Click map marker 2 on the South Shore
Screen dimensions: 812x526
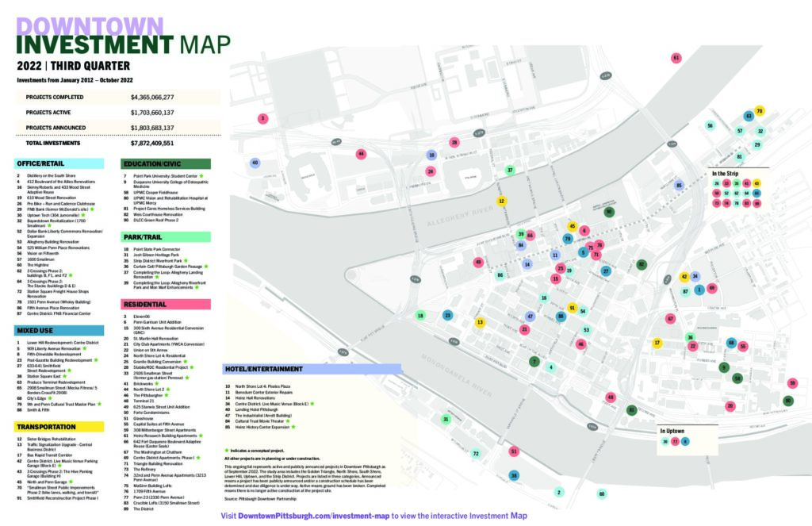point(559,492)
